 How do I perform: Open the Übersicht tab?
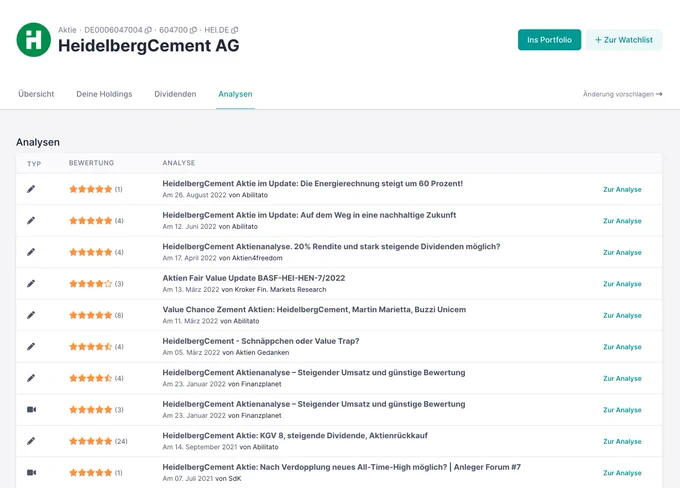coord(36,94)
